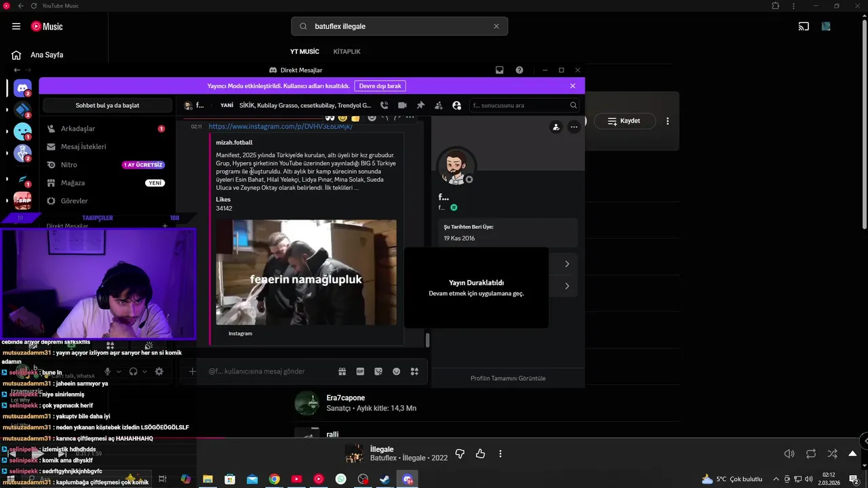
Task: Open the fenerin namağlupluk video thumbnail
Action: pyautogui.click(x=306, y=272)
